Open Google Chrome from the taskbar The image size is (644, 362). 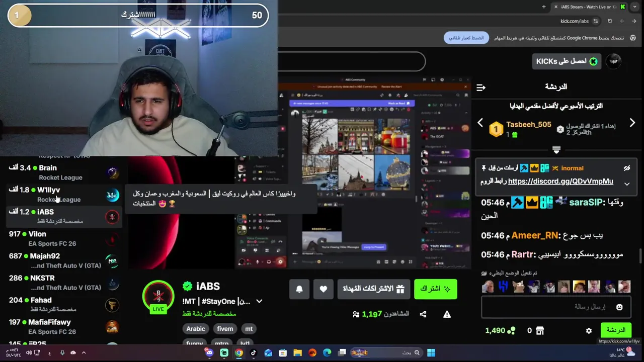point(239,353)
